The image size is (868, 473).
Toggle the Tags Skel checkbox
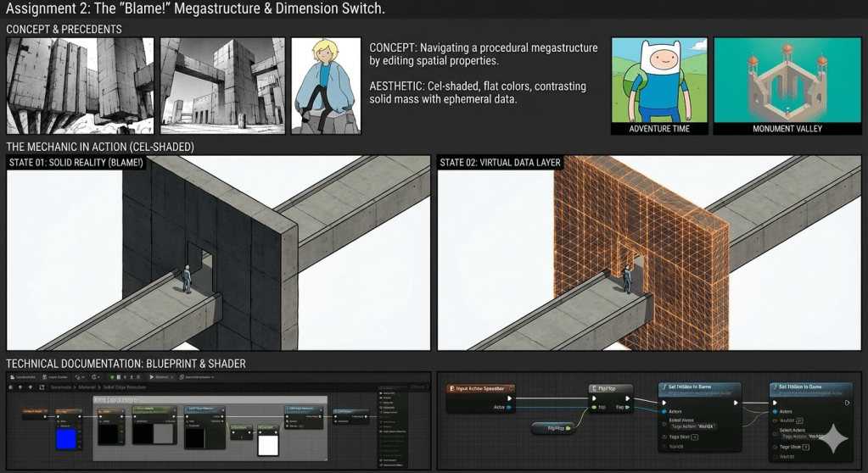(x=694, y=437)
